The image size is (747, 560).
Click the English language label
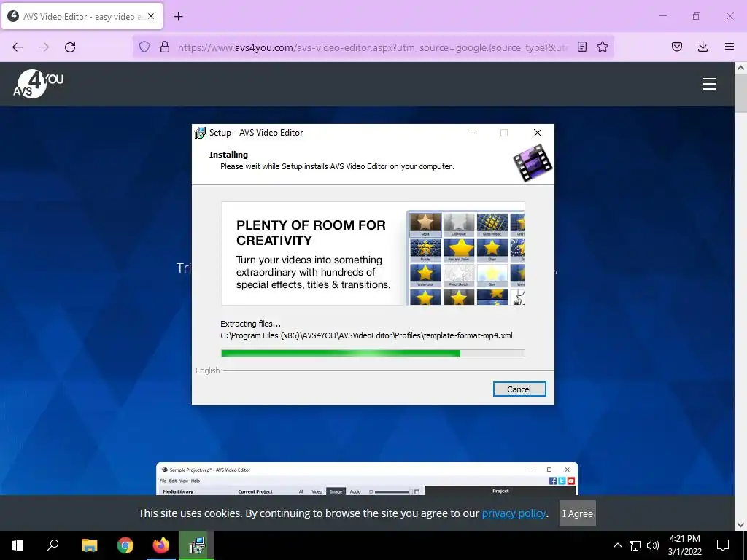(208, 370)
